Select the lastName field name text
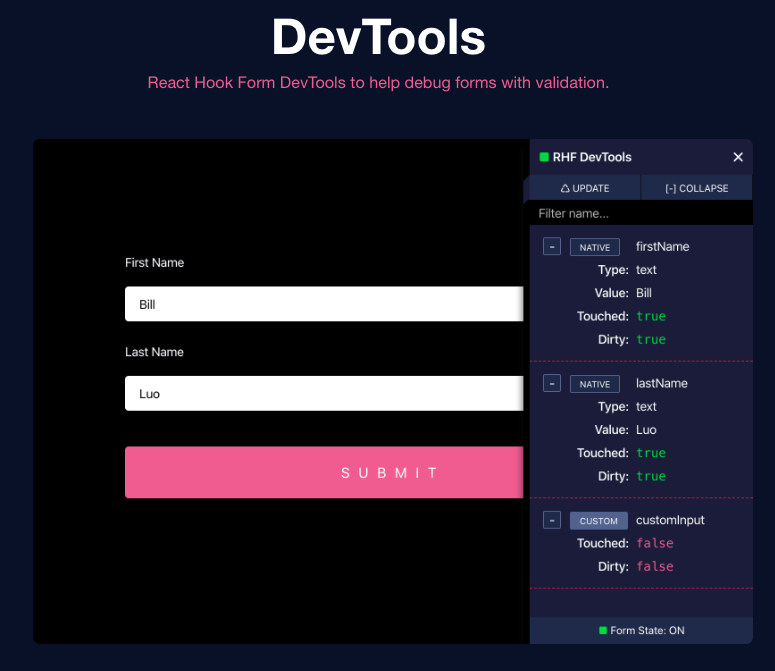 point(661,383)
